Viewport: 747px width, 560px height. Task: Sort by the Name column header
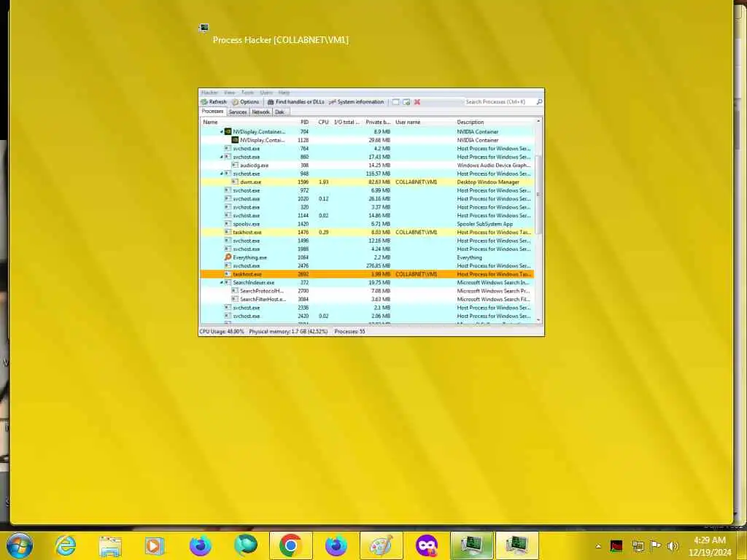pos(248,122)
